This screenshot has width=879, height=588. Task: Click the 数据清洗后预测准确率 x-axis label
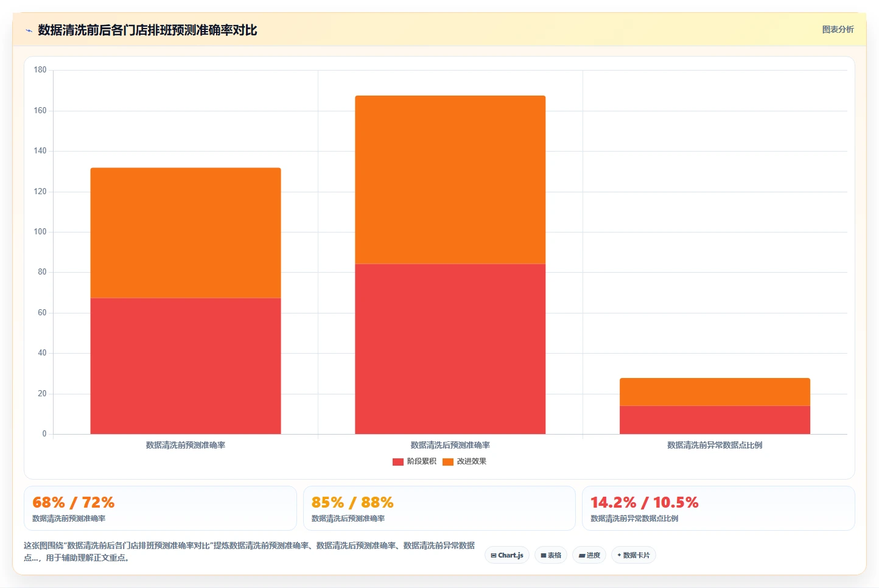[450, 445]
